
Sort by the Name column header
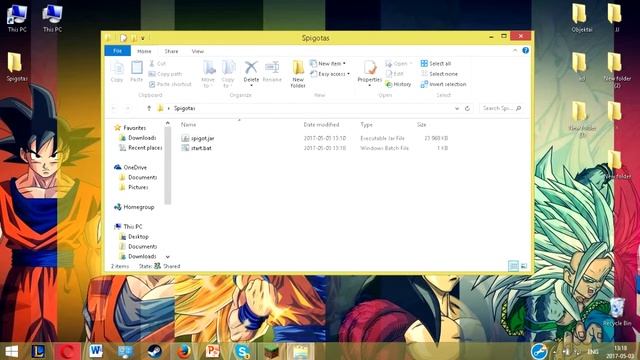[x=188, y=124]
